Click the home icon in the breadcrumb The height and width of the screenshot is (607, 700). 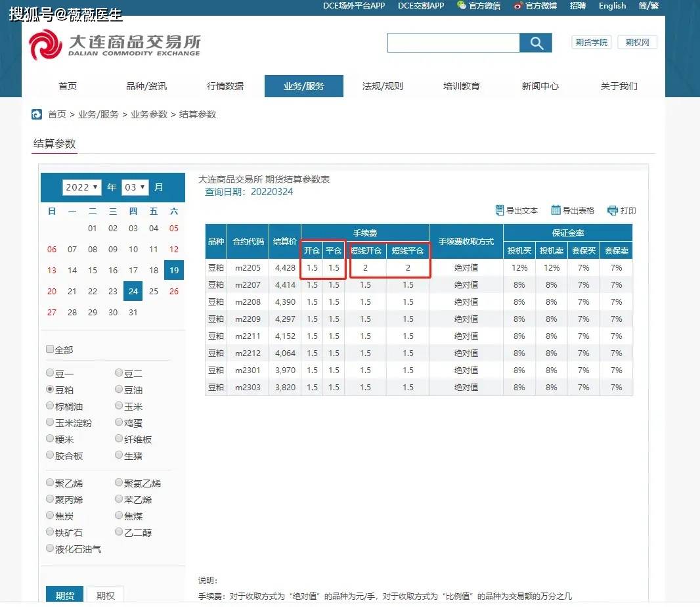37,114
